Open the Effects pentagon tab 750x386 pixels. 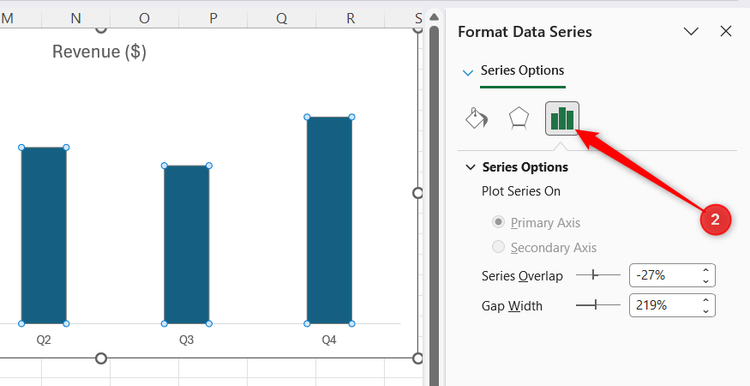(519, 118)
